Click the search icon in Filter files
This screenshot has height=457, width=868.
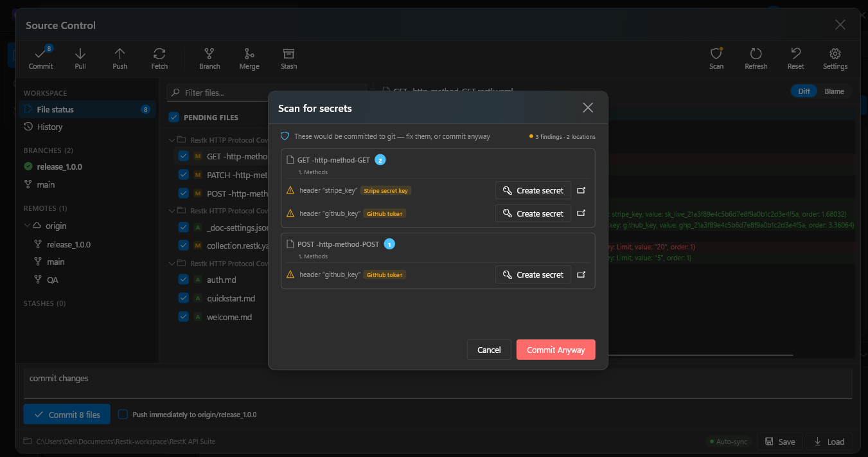point(175,93)
